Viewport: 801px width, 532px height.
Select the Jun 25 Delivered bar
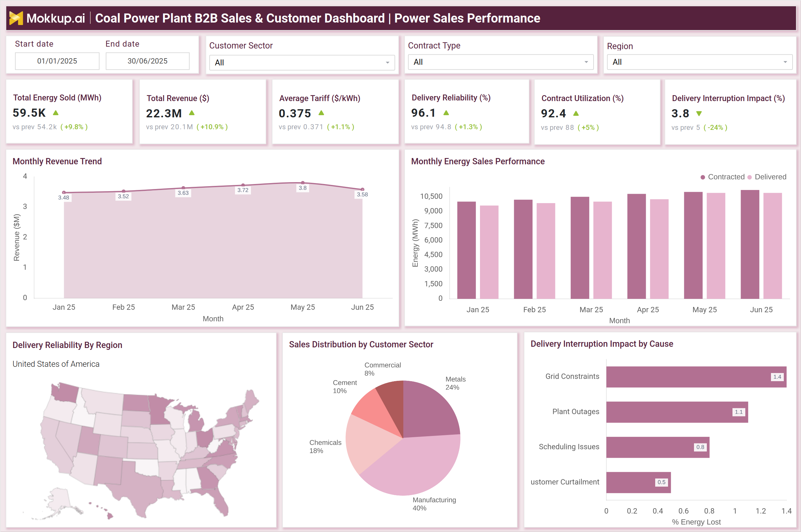pos(773,246)
